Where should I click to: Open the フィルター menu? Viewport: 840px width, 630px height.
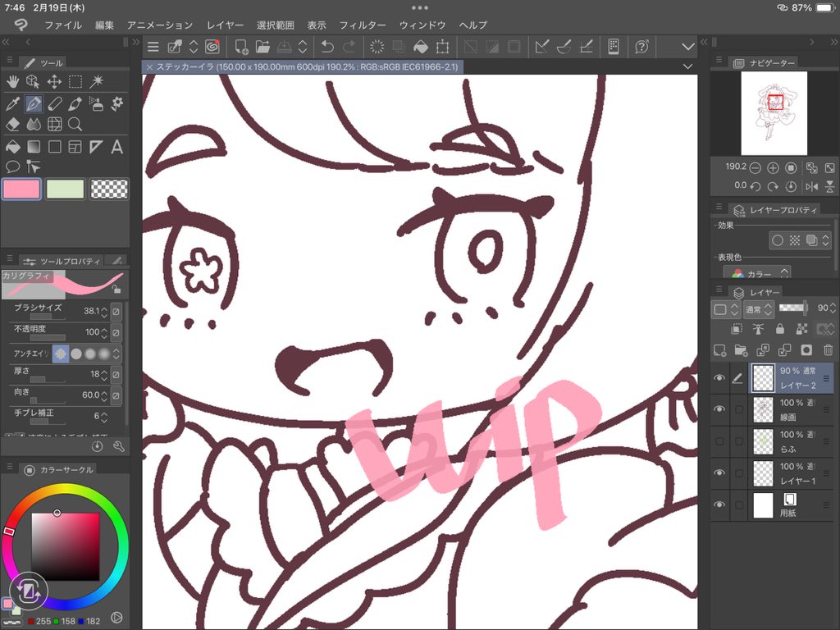click(363, 25)
